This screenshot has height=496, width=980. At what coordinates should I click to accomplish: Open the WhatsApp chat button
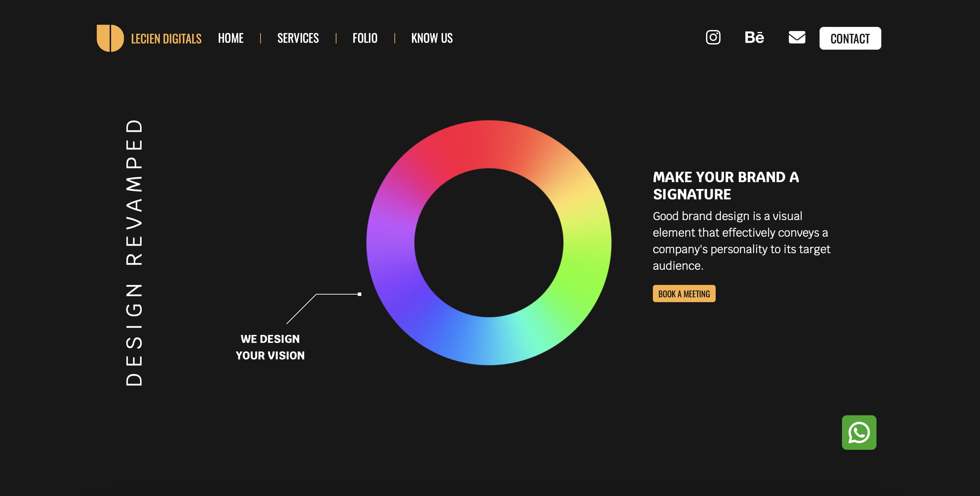click(859, 433)
